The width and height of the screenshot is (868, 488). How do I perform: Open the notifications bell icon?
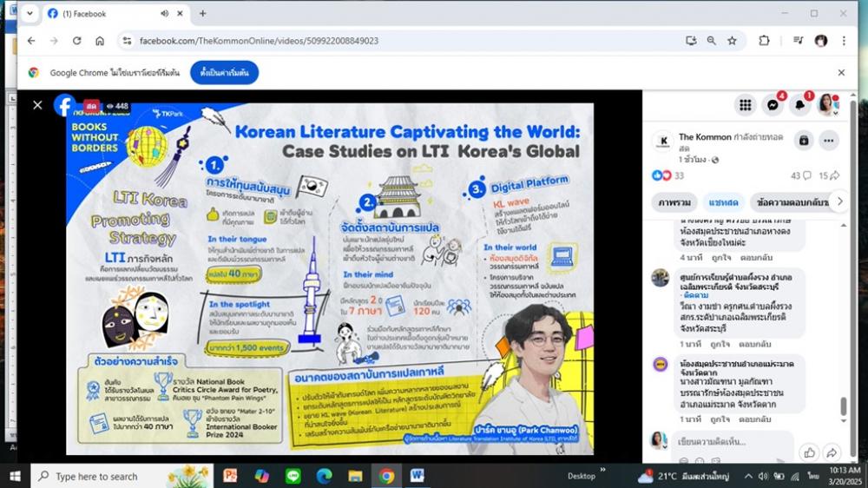click(x=800, y=105)
